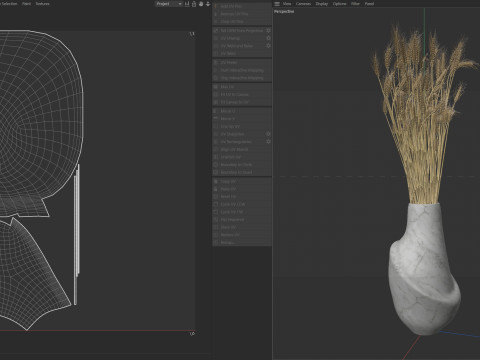The image size is (480, 360).
Task: Open the Remap... command
Action: [242, 242]
